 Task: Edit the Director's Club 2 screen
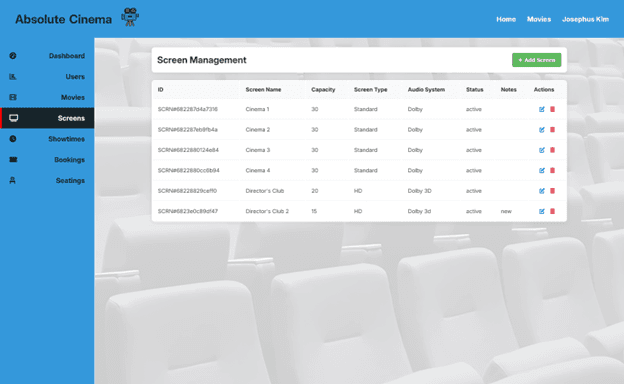[542, 211]
